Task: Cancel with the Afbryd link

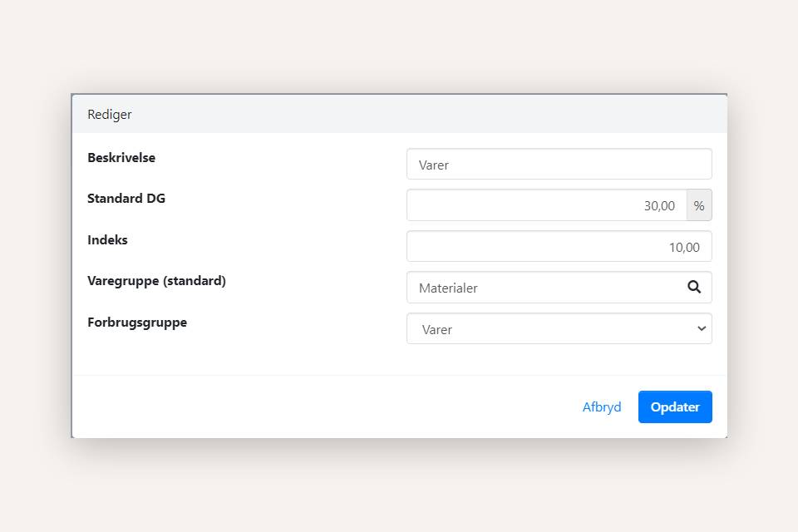Action: tap(602, 407)
